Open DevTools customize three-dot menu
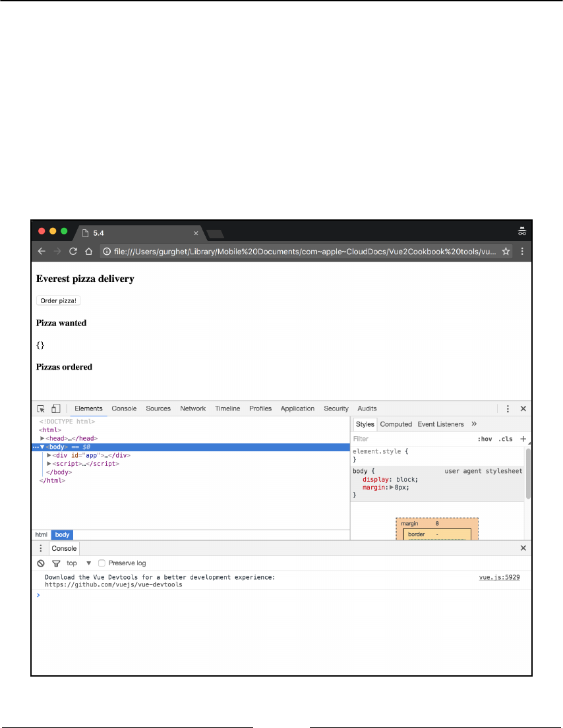 tap(508, 408)
